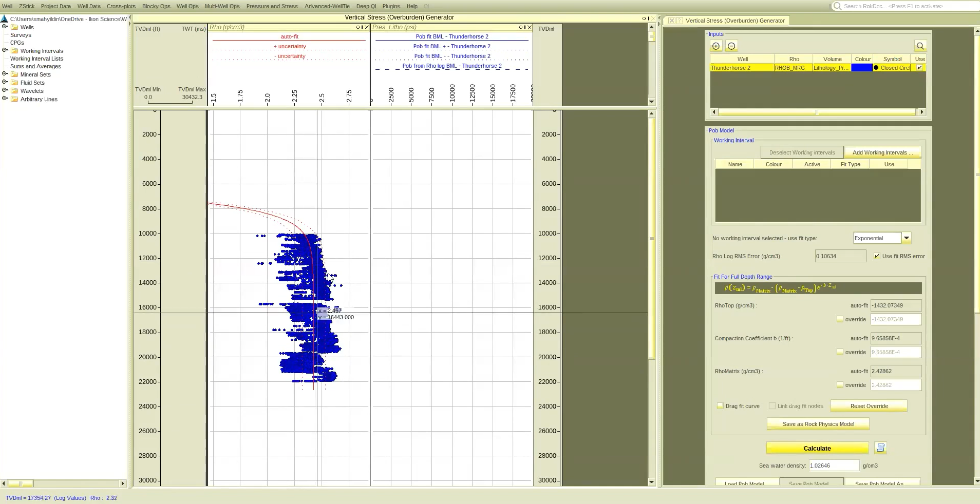Select Surveys in the project tree
Viewport: 980px width, 504px height.
21,35
